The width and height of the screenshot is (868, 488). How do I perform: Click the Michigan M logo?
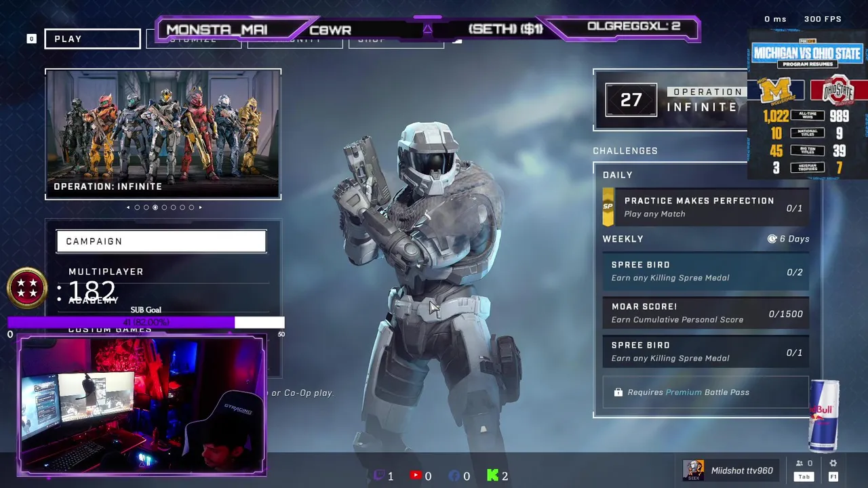(x=775, y=91)
